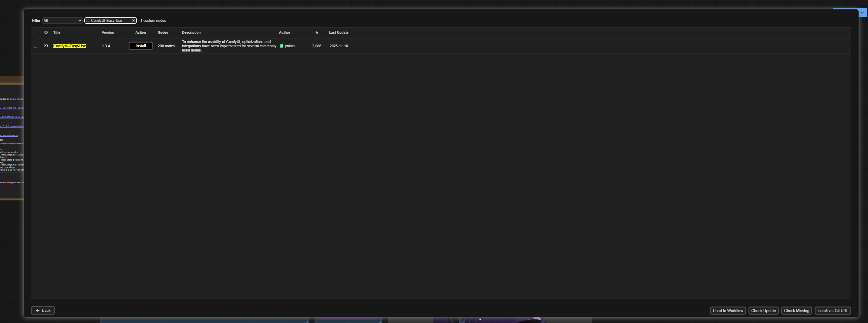Open Install via Git URL

[x=833, y=311]
